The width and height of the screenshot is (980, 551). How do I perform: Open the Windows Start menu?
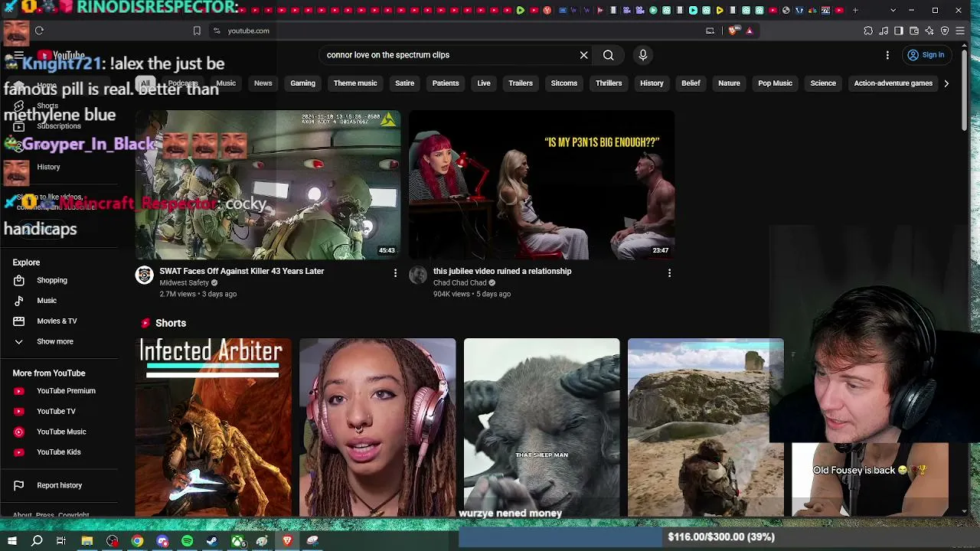(x=12, y=541)
